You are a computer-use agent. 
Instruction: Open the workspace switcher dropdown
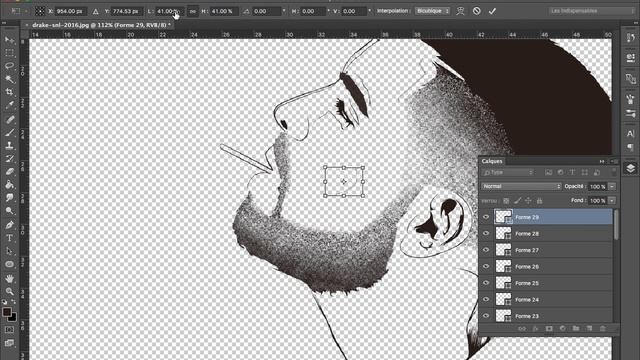click(591, 11)
